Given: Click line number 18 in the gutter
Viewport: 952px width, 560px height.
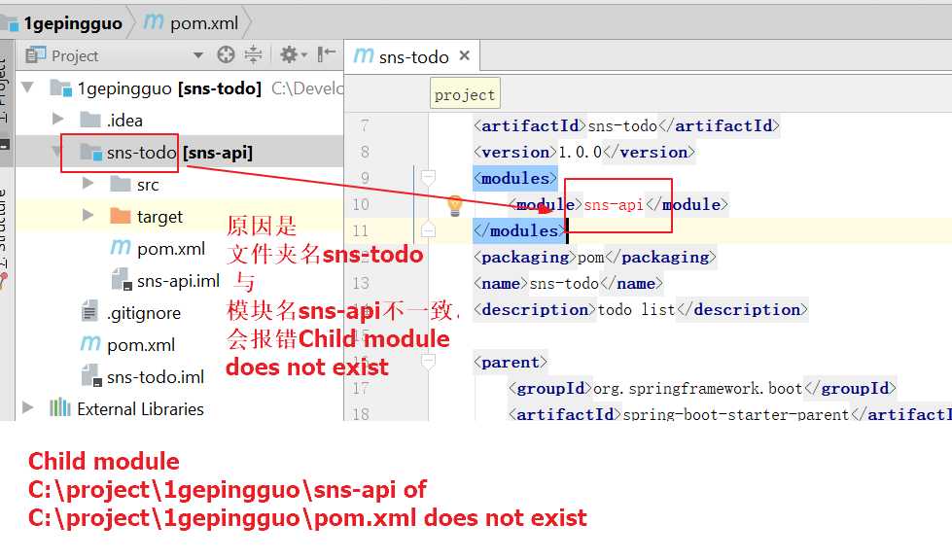Looking at the screenshot, I should click(x=361, y=414).
